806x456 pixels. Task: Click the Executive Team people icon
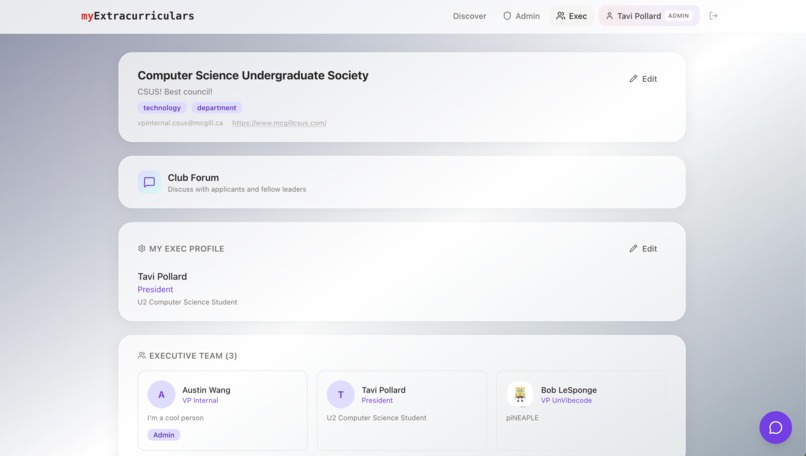(141, 355)
